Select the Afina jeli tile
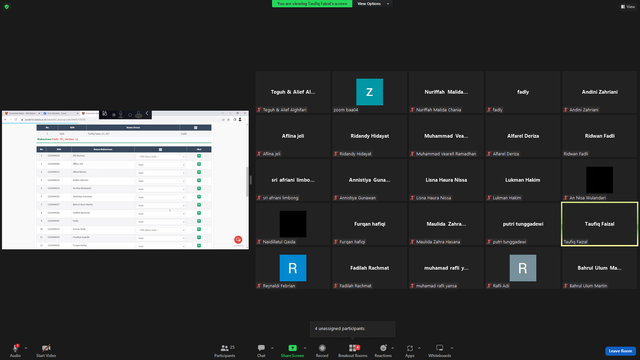The height and width of the screenshot is (360, 640). (293, 136)
